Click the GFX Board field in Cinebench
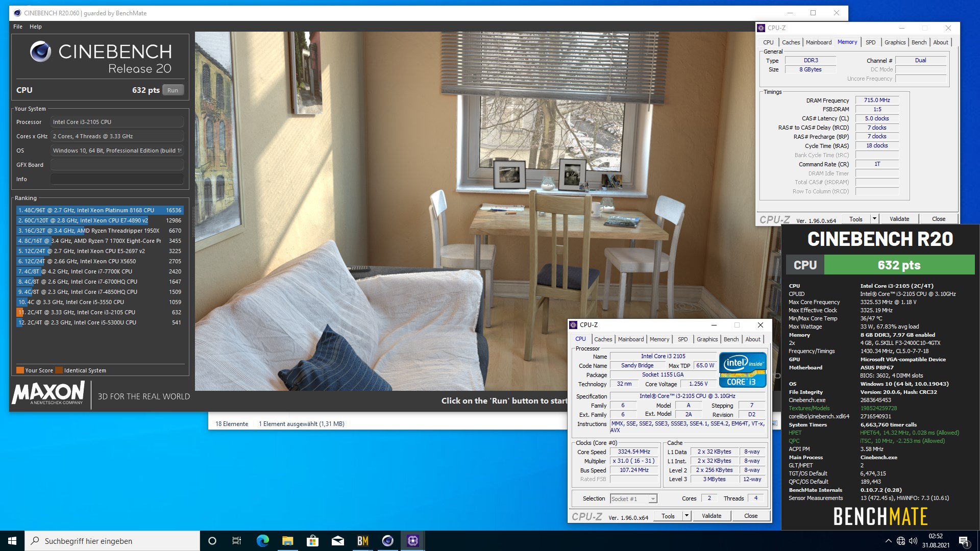This screenshot has width=980, height=551. (117, 165)
